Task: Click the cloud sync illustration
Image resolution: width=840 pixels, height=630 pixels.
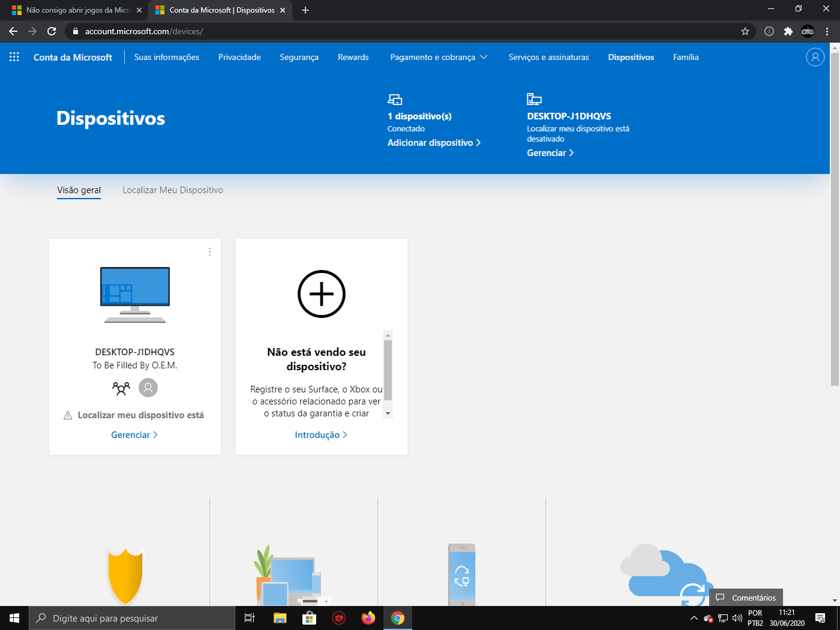Action: tap(667, 574)
